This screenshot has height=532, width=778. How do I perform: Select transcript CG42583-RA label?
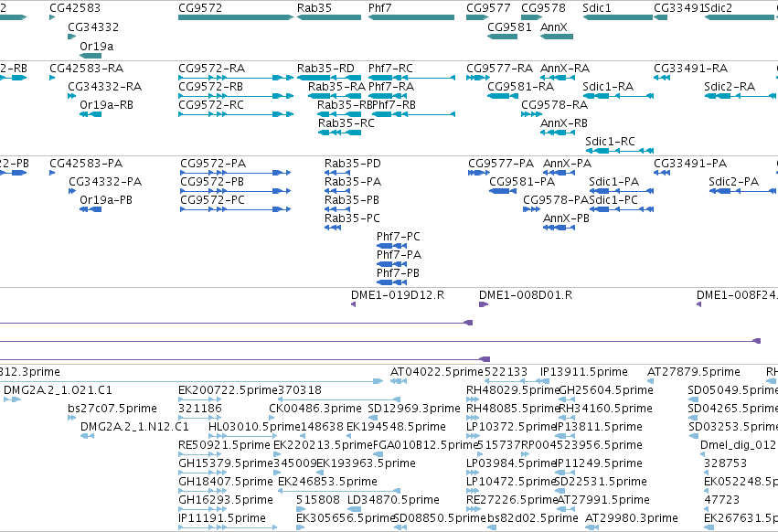tap(86, 68)
